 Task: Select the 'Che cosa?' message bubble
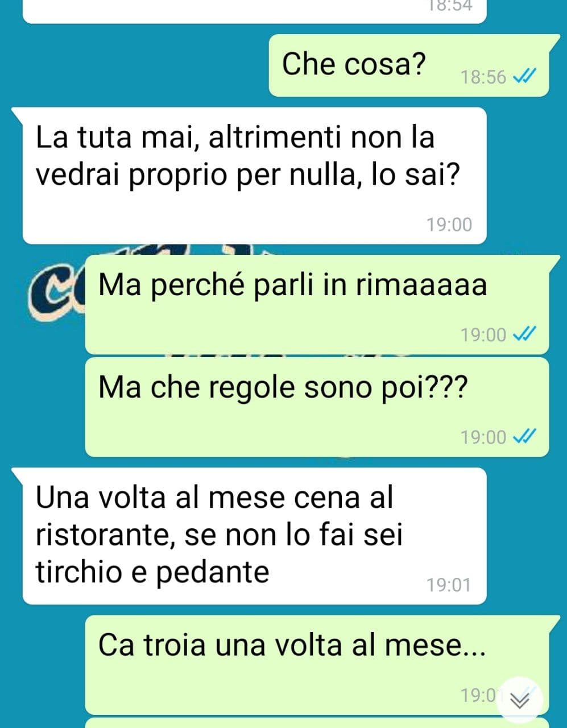pyautogui.click(x=409, y=65)
